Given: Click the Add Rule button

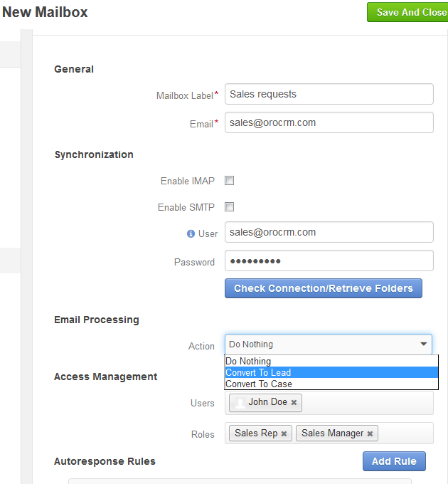Looking at the screenshot, I should coord(394,461).
